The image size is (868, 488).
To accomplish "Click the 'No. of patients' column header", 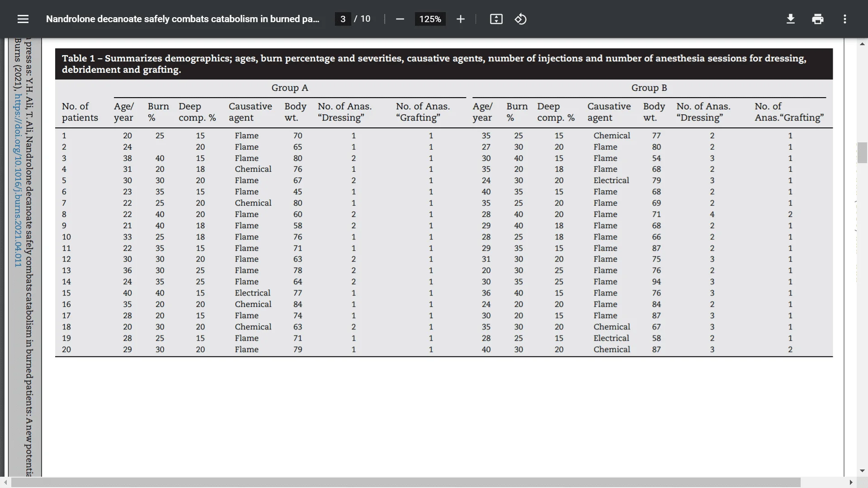I will (80, 112).
